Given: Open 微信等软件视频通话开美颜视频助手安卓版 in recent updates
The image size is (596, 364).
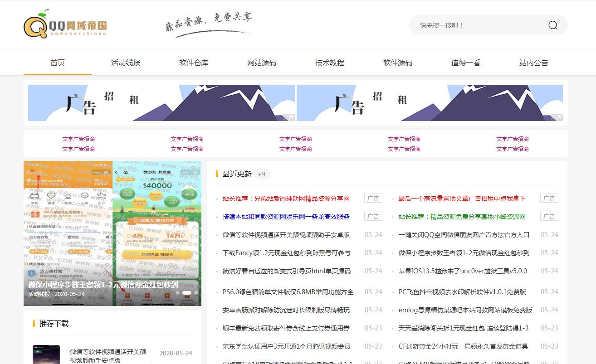Looking at the screenshot, I should click(286, 235).
